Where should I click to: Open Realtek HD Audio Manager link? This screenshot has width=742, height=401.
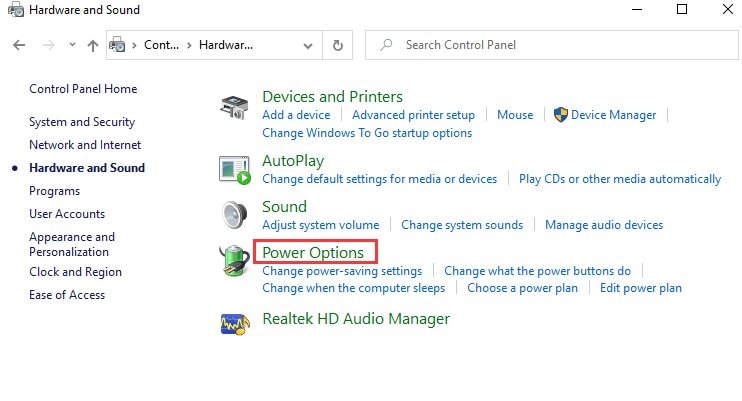point(356,319)
